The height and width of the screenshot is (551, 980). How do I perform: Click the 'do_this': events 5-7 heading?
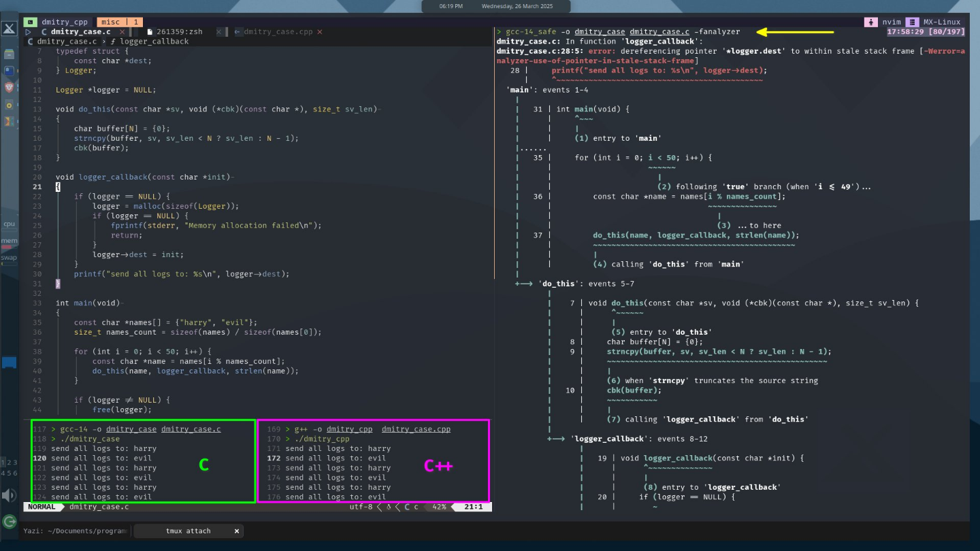586,284
